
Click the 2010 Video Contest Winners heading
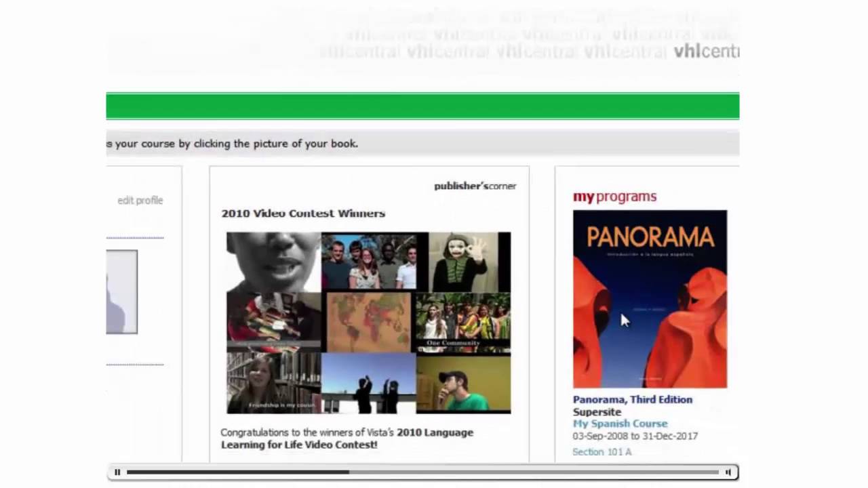click(303, 213)
